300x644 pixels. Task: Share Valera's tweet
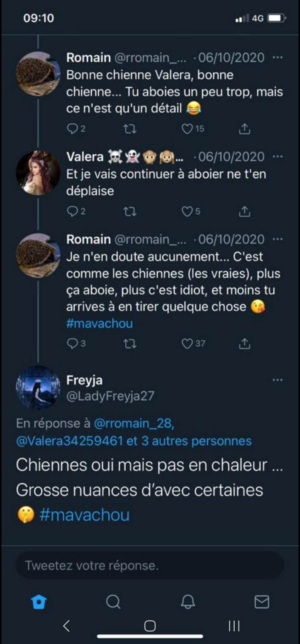click(244, 212)
